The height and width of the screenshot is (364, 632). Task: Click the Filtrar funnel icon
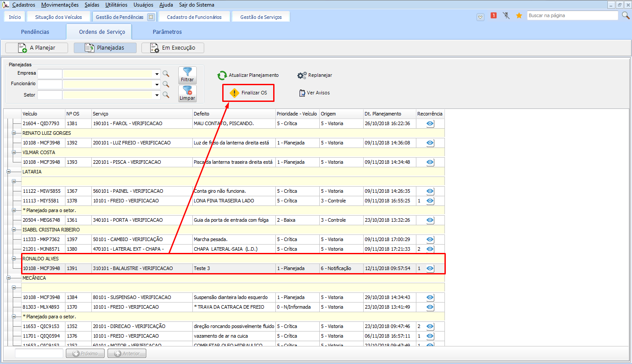pyautogui.click(x=188, y=72)
